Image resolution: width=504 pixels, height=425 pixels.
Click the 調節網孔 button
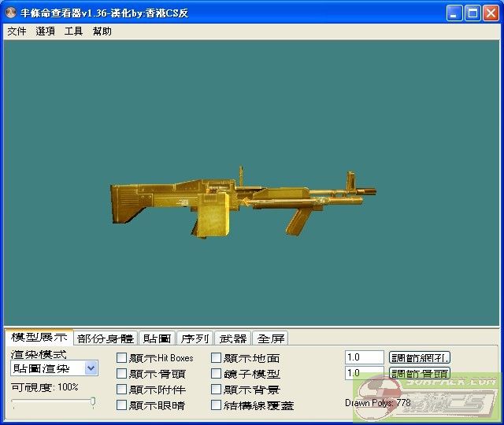[420, 357]
